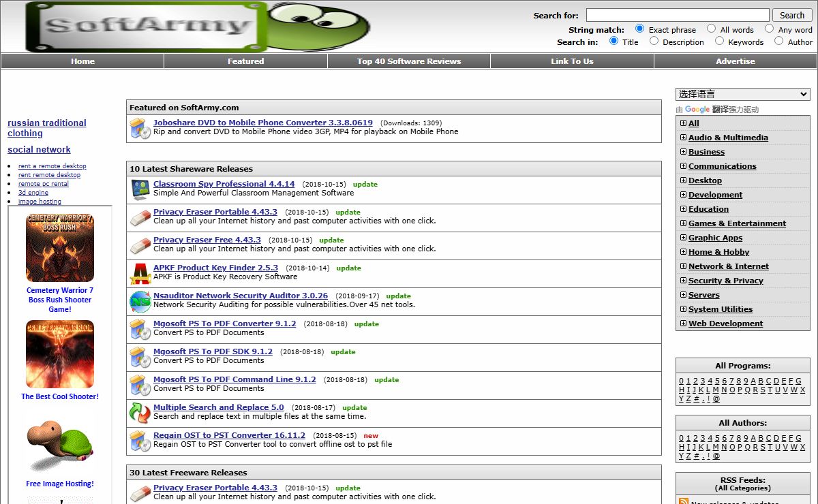Click the SoftArmy logo banner
This screenshot has width=818, height=504.
198,27
